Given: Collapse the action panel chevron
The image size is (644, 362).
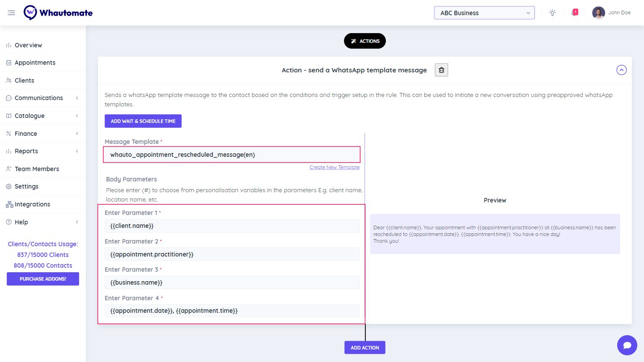Looking at the screenshot, I should (621, 70).
